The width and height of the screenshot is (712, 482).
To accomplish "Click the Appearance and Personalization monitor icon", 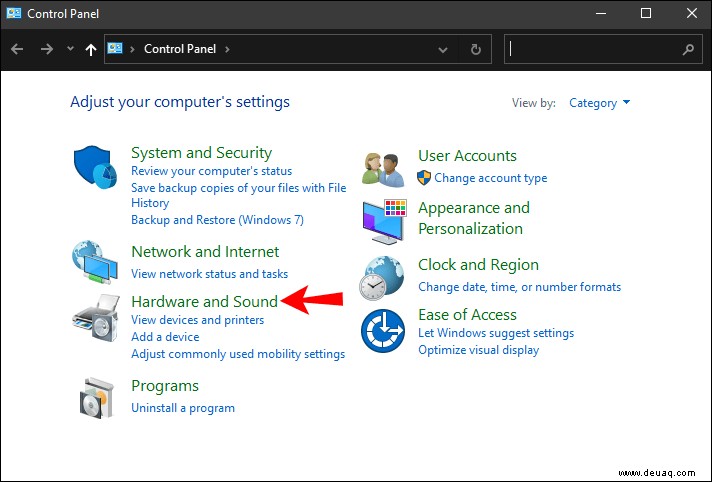I will [x=384, y=221].
